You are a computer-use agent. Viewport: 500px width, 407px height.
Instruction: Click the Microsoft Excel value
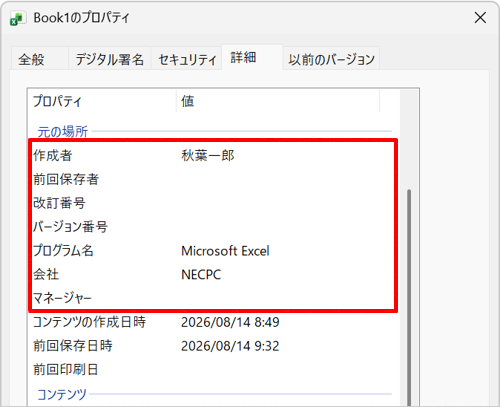(225, 251)
